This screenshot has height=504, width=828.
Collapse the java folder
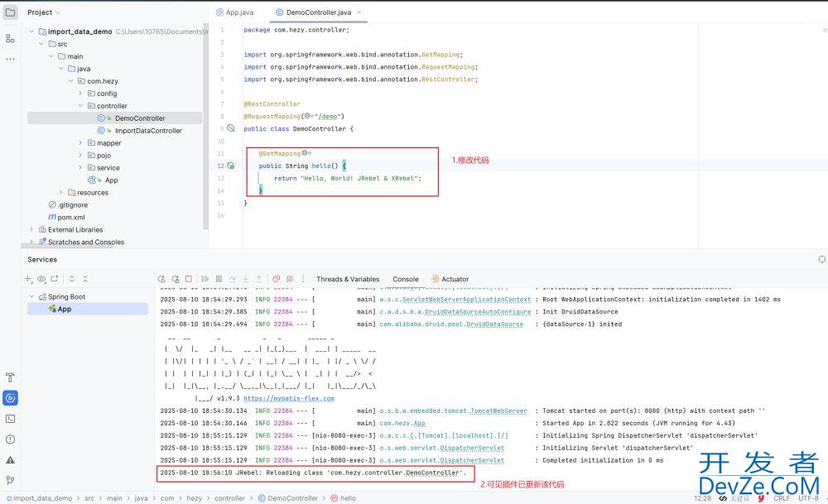click(61, 69)
